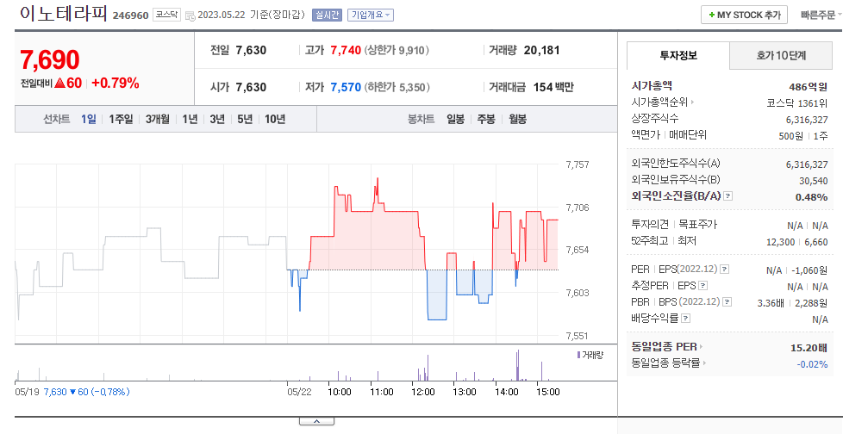Click help icon next to 배당수익률
Image resolution: width=868 pixels, height=434 pixels.
pyautogui.click(x=686, y=318)
